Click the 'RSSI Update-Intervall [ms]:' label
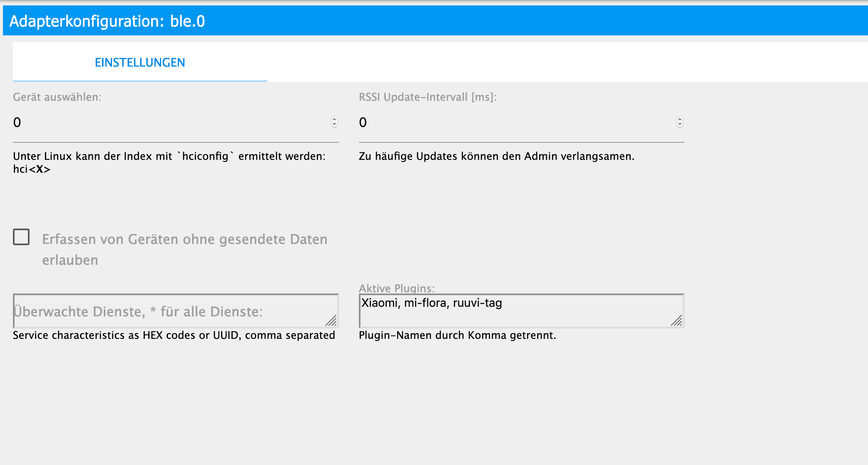This screenshot has height=465, width=868. point(428,97)
